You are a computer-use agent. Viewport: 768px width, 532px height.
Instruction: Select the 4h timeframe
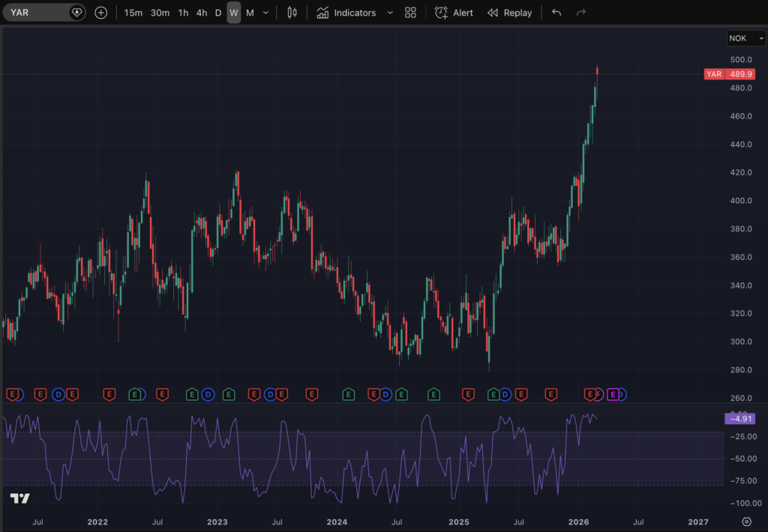(202, 13)
